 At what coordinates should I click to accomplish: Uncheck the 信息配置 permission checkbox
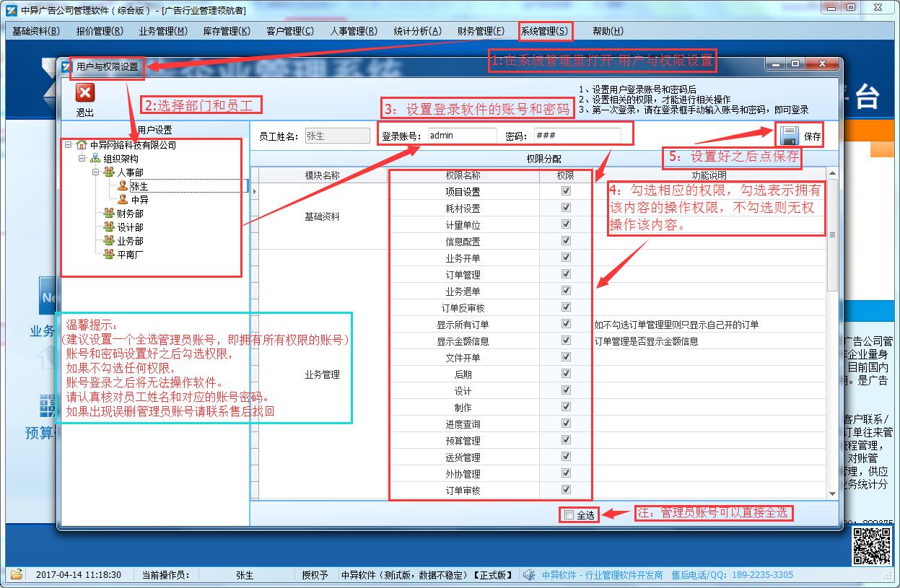[x=566, y=241]
